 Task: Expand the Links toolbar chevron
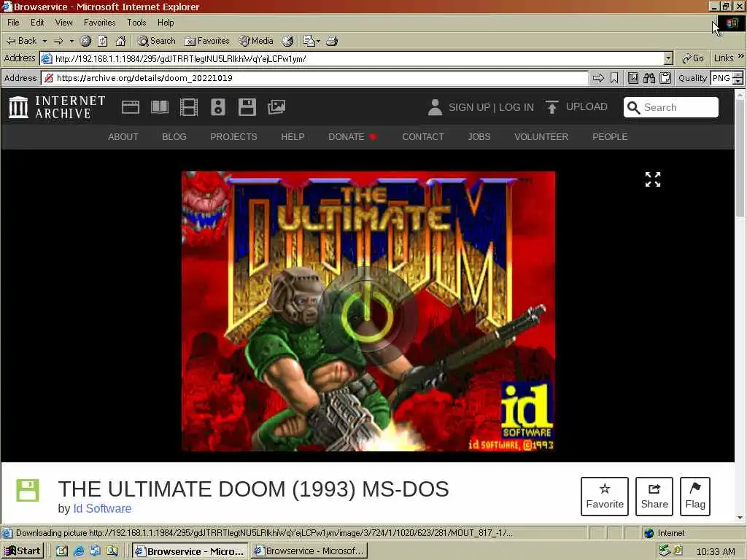tap(741, 56)
